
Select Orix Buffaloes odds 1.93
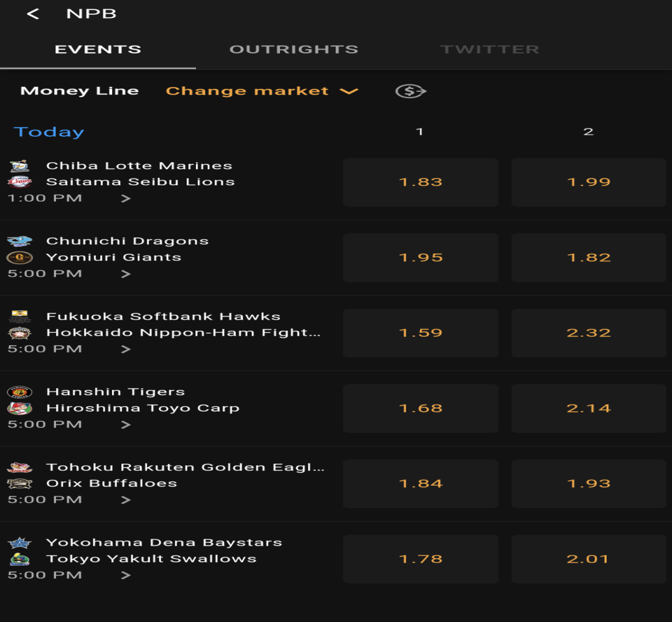pos(589,484)
